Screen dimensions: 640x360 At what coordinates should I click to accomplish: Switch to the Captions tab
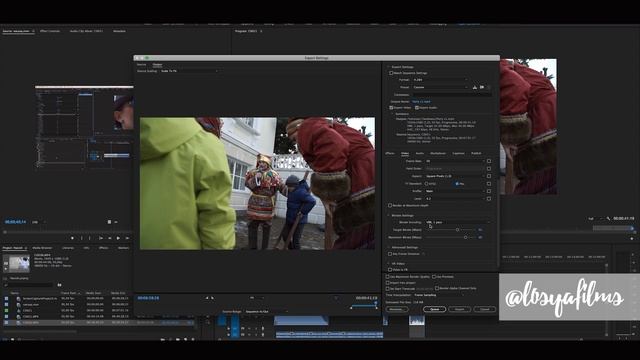[x=458, y=153]
